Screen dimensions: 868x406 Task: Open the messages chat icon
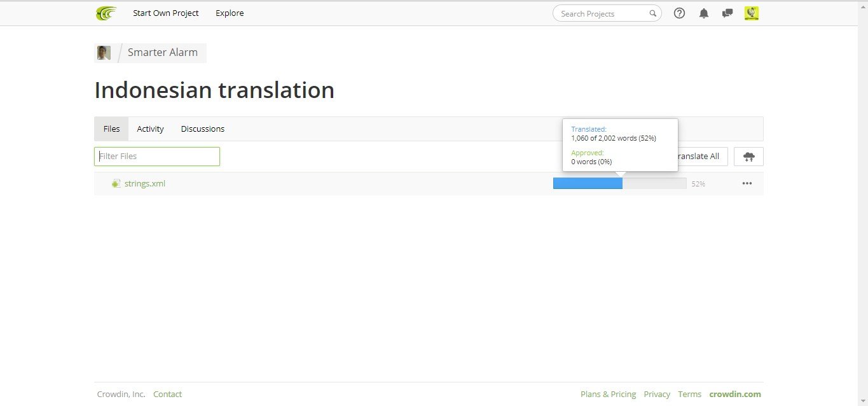pyautogui.click(x=727, y=13)
